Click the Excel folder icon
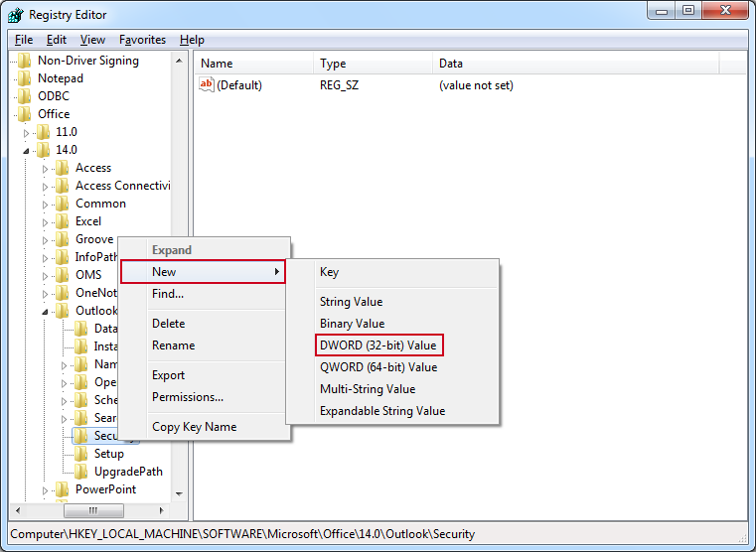Image resolution: width=756 pixels, height=552 pixels. coord(62,221)
